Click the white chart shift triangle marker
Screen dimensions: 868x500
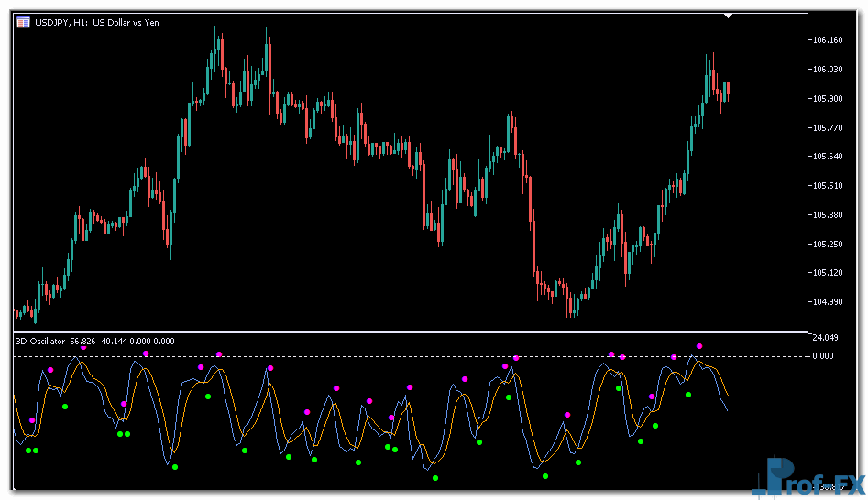(728, 16)
